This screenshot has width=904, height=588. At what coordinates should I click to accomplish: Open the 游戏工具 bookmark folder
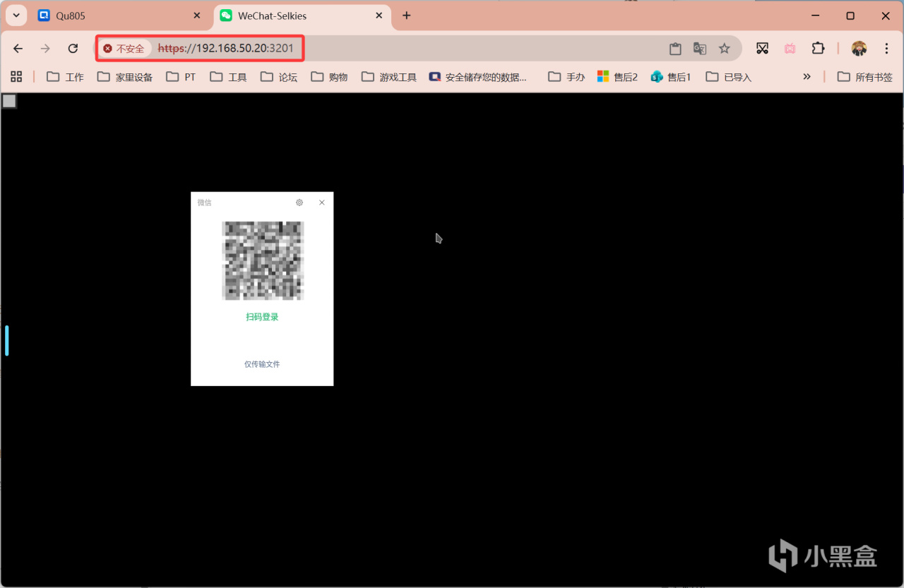[x=389, y=77]
